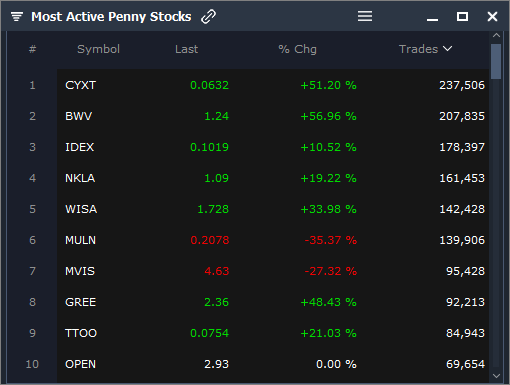Click last price 1.728
510x385 pixels.
[213, 209]
